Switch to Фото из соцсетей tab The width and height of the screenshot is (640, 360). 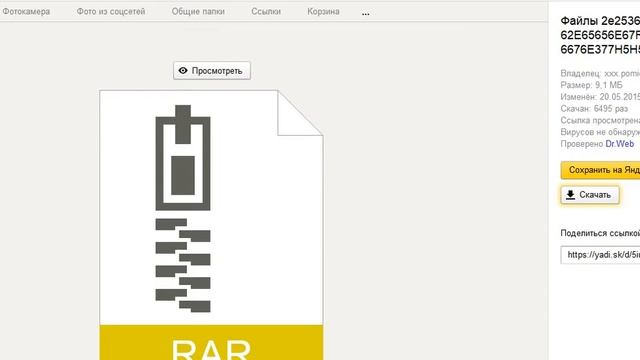point(111,11)
